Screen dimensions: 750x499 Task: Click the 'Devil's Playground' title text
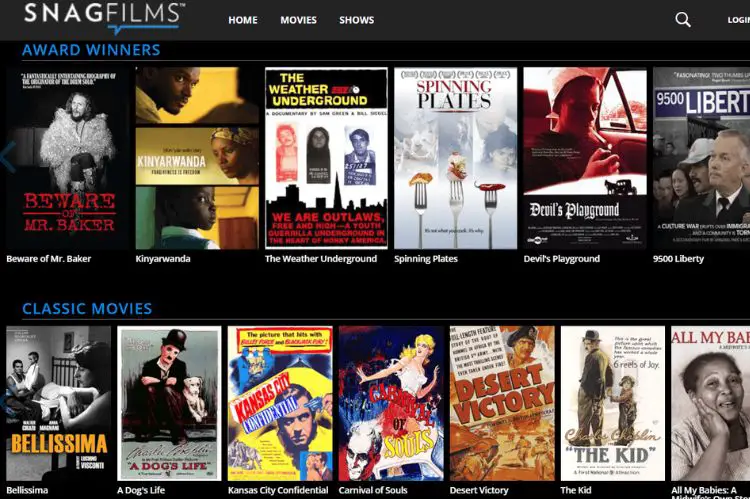tap(562, 259)
